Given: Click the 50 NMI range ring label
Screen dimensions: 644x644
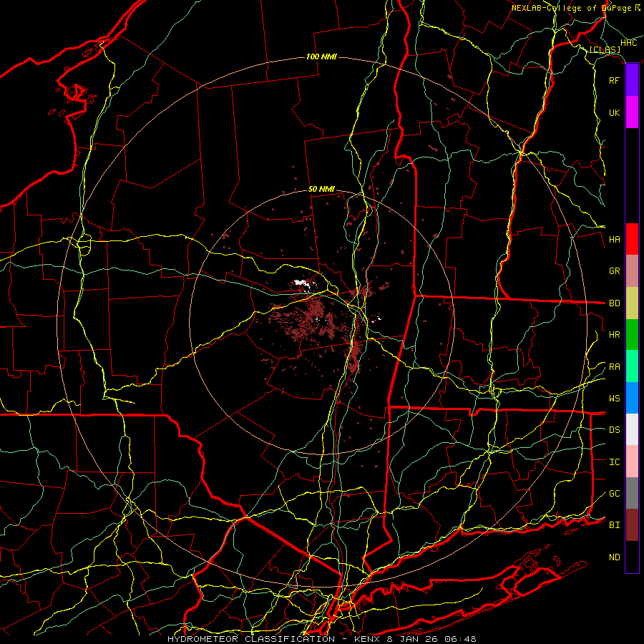Looking at the screenshot, I should click(x=321, y=190).
